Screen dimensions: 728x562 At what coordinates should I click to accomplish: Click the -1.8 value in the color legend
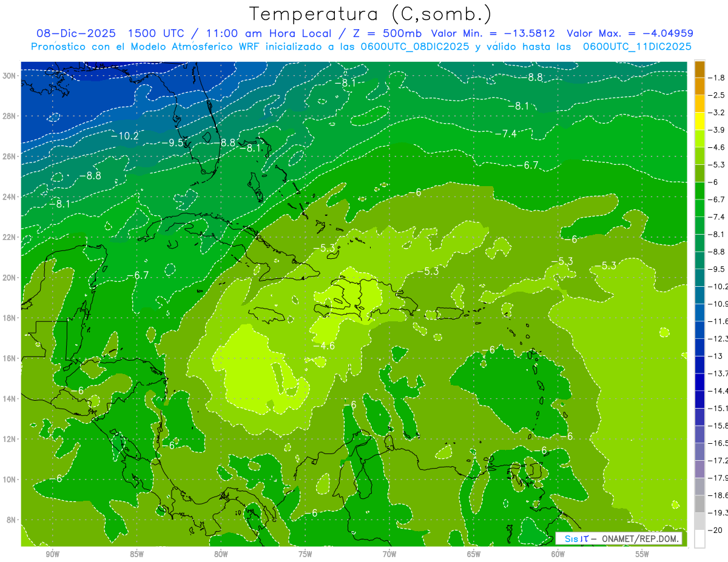click(x=716, y=78)
